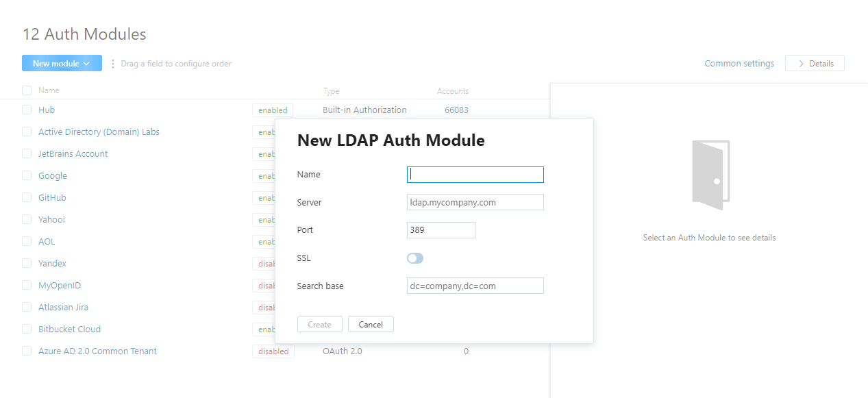Click the enabled badge next to Google
868x398 pixels.
pyautogui.click(x=267, y=175)
